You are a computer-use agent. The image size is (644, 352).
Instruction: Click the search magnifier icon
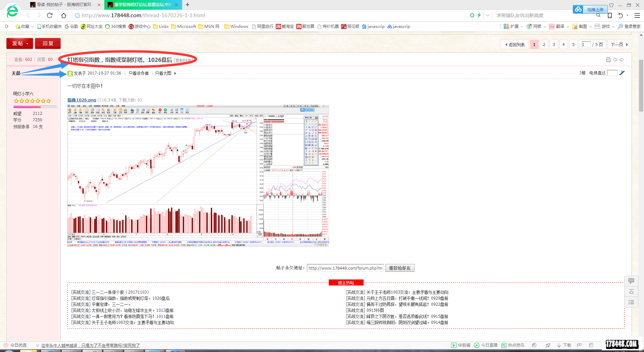pos(598,15)
